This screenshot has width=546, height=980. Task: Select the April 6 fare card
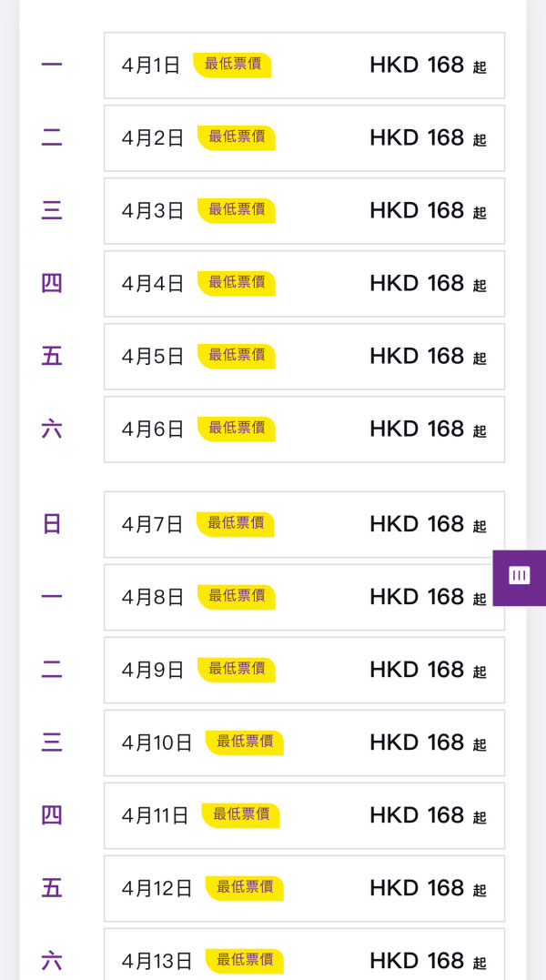pyautogui.click(x=304, y=429)
